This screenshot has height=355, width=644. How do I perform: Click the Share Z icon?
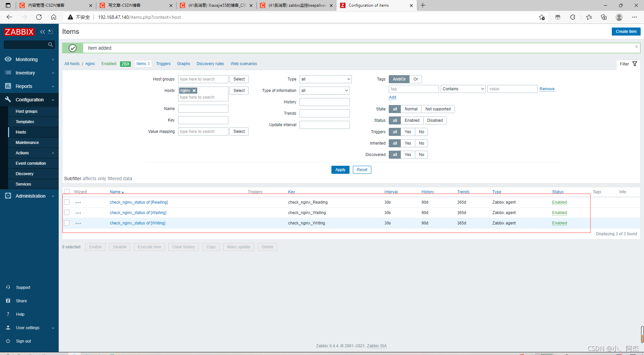point(8,301)
